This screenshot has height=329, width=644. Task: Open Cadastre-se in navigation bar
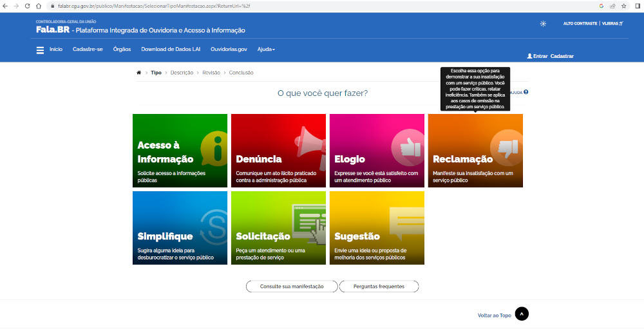(88, 50)
